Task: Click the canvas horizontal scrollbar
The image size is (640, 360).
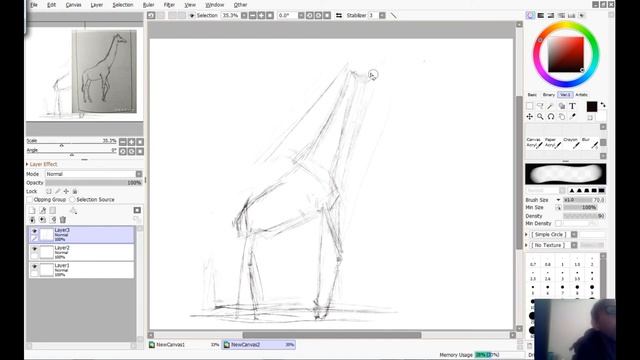Action: [332, 335]
